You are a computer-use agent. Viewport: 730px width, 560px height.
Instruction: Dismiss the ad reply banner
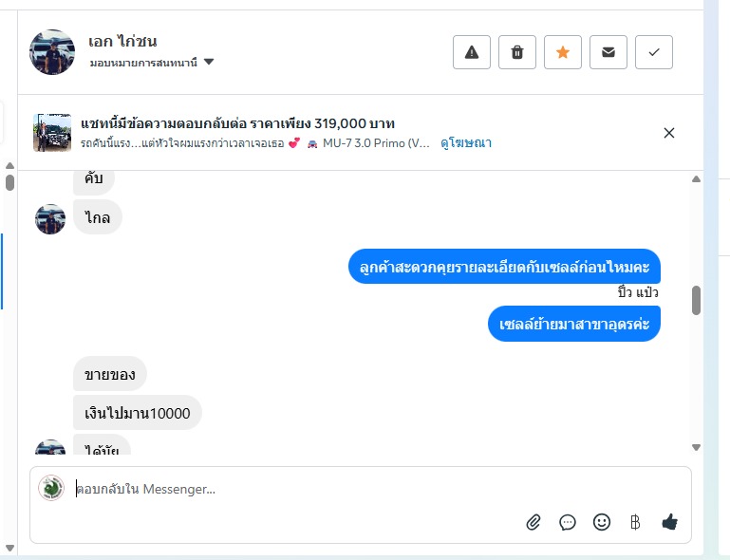click(x=669, y=133)
